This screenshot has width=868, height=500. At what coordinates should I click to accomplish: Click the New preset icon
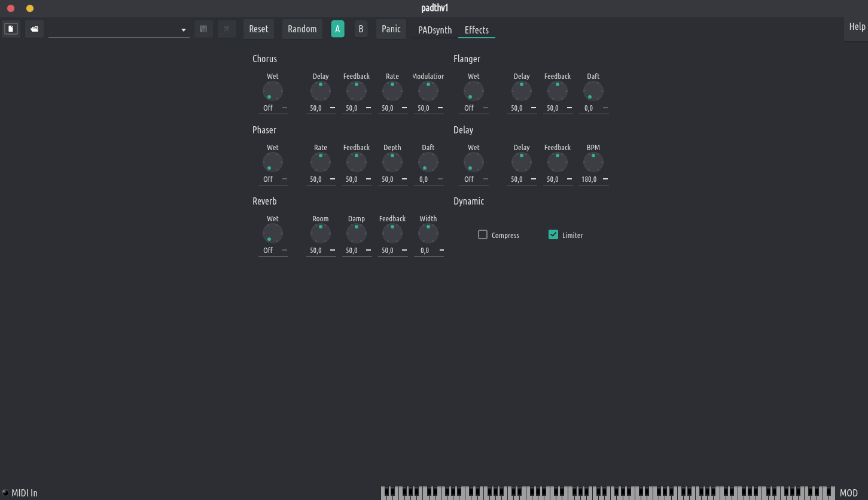click(x=11, y=29)
